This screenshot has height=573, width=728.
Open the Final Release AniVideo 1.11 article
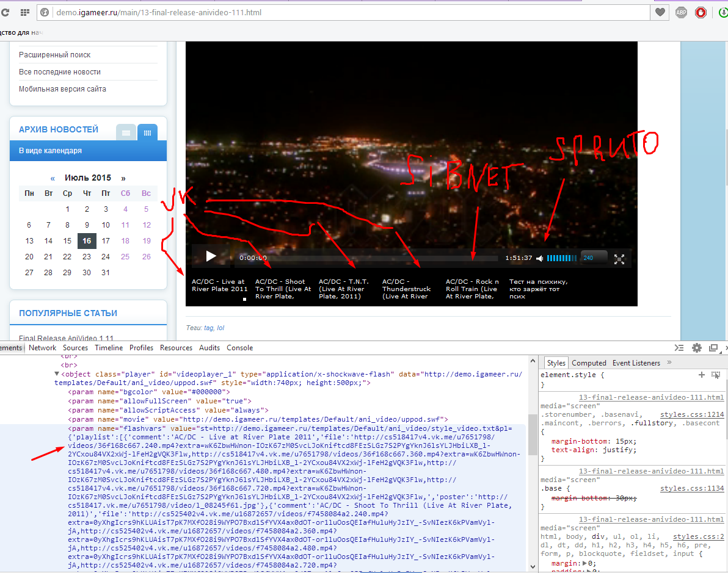point(66,338)
